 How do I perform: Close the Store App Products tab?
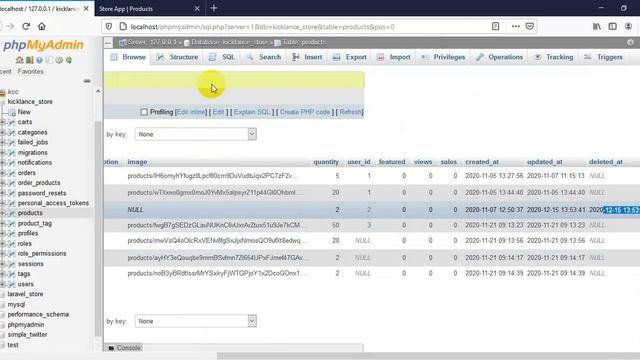(x=197, y=9)
